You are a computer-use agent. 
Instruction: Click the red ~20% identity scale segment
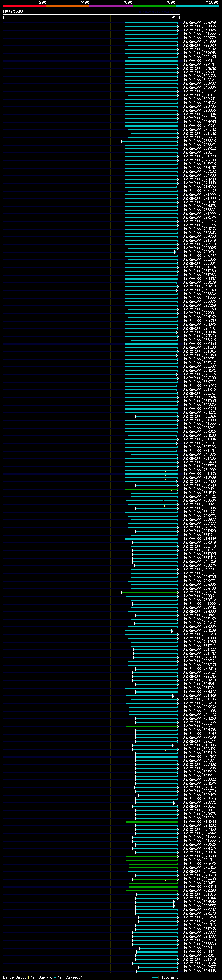pyautogui.click(x=25, y=6)
